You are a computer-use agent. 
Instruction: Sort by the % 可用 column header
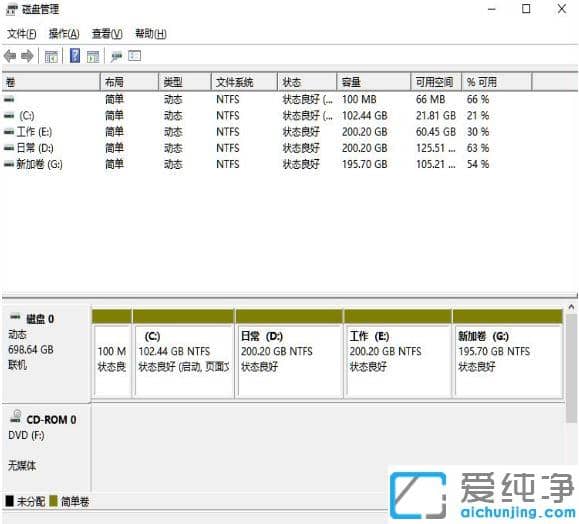[497, 82]
